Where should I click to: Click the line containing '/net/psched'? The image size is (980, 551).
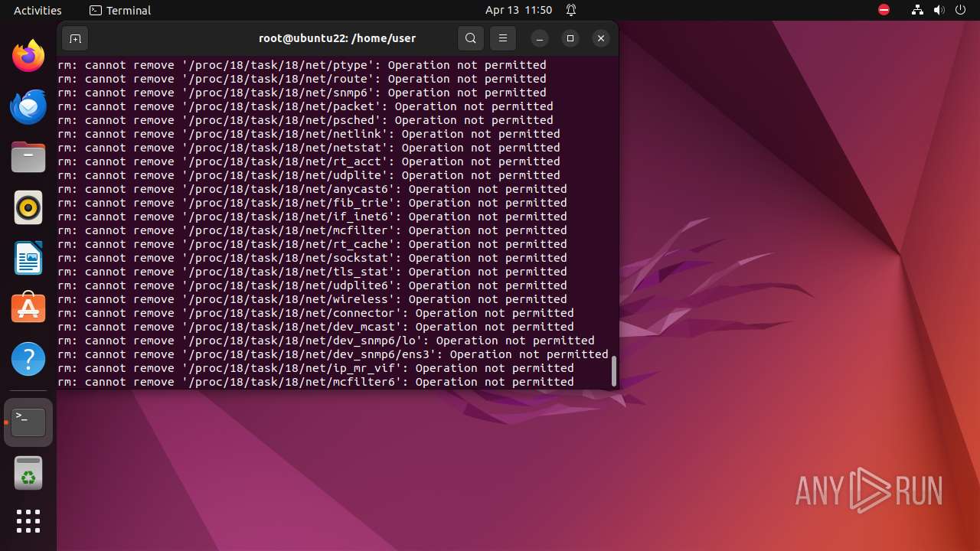(305, 120)
